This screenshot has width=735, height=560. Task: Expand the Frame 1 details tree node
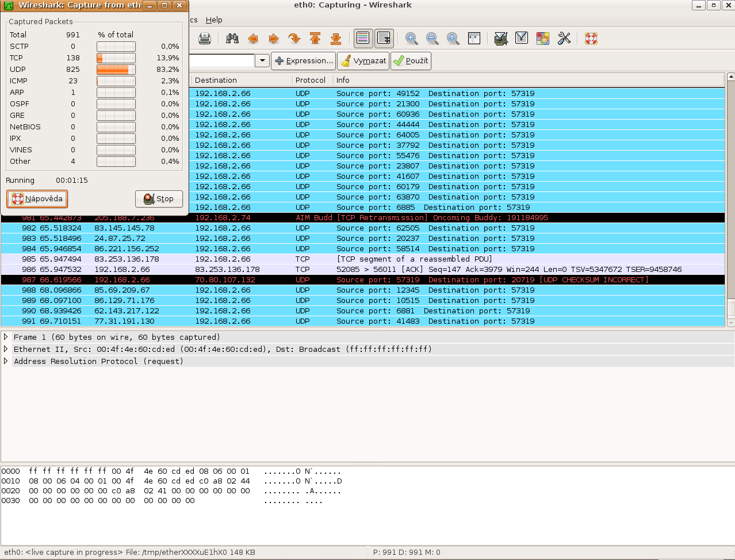click(6, 337)
